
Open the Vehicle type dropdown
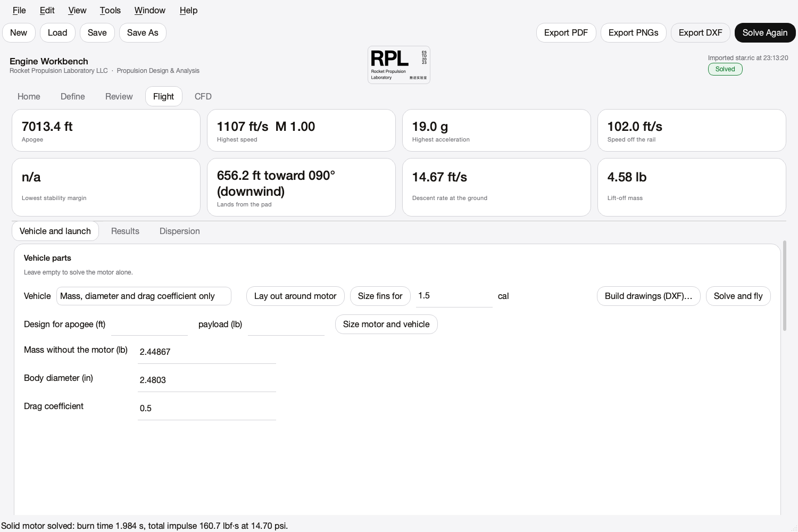[144, 296]
